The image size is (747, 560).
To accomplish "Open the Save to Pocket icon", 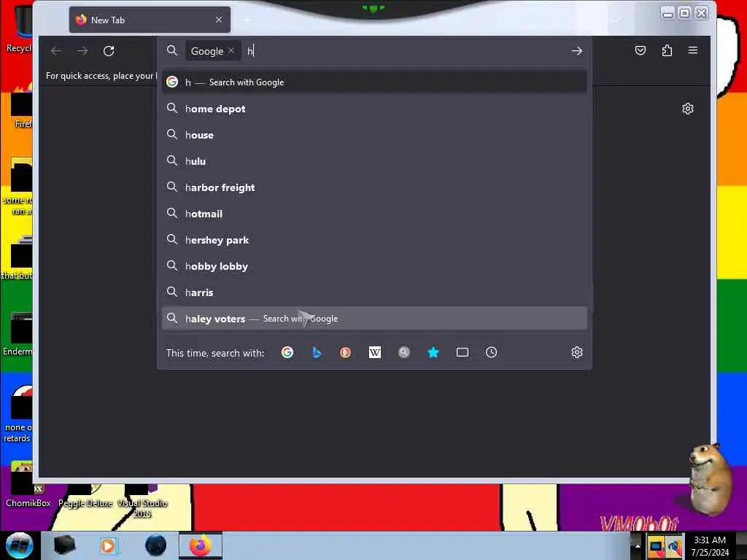I will 640,50.
